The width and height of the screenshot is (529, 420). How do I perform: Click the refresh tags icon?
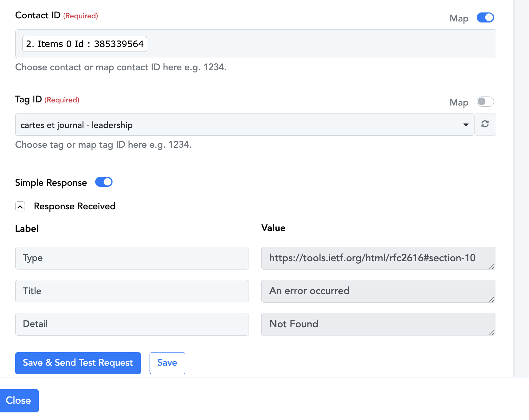tap(485, 124)
